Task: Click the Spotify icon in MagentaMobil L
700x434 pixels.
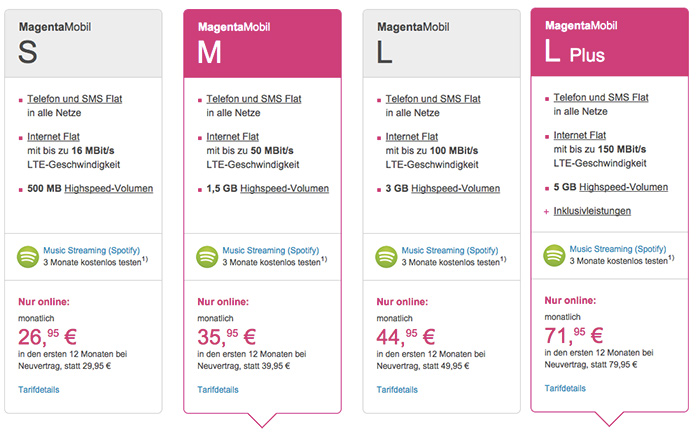Action: (386, 257)
